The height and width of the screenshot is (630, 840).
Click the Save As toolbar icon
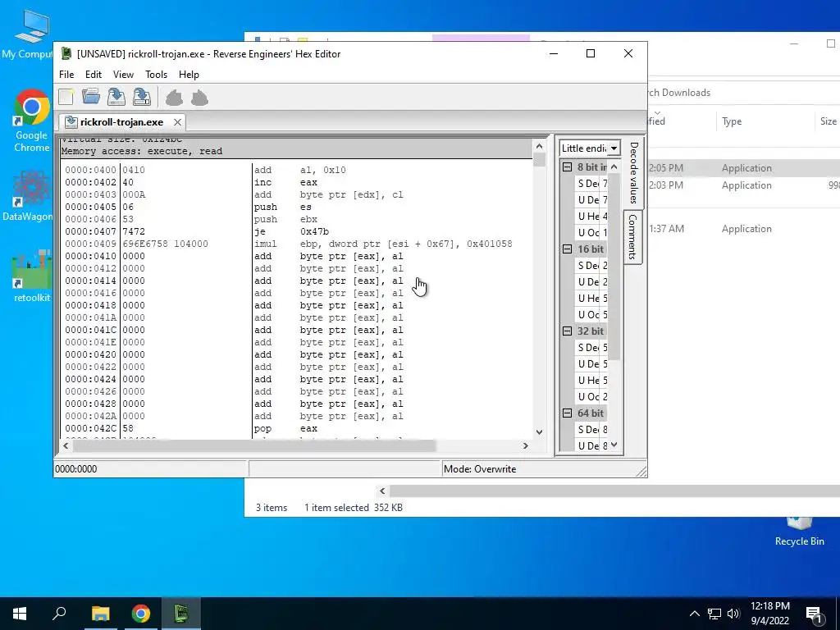(x=142, y=97)
